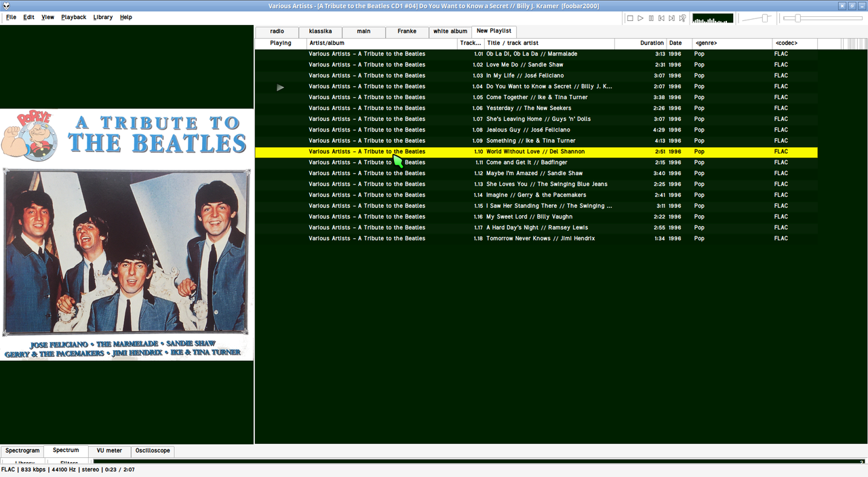Screen dimensions: 868x477
Task: Select track Ob La Di, Ob La Da // Marmalade
Action: pyautogui.click(x=536, y=54)
